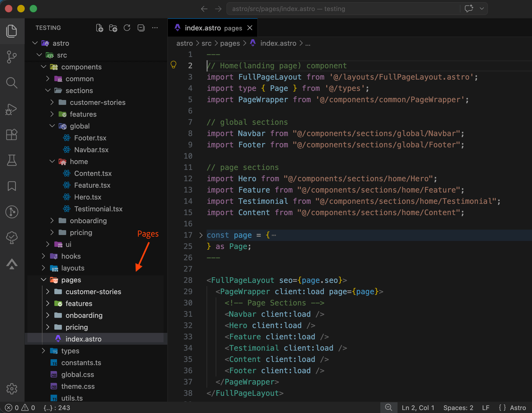Refresh the explorer file tree
Image resolution: width=532 pixels, height=413 pixels.
pos(127,28)
